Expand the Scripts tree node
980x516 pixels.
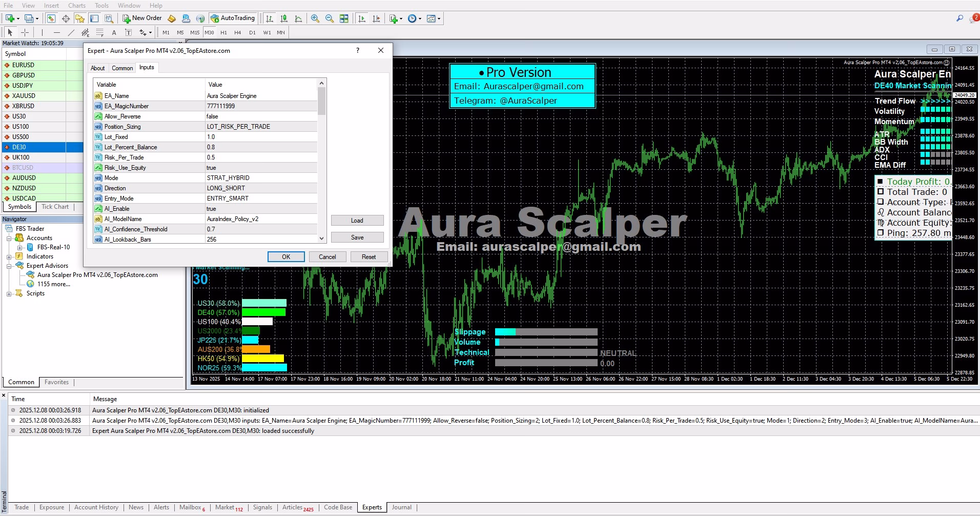click(x=9, y=294)
